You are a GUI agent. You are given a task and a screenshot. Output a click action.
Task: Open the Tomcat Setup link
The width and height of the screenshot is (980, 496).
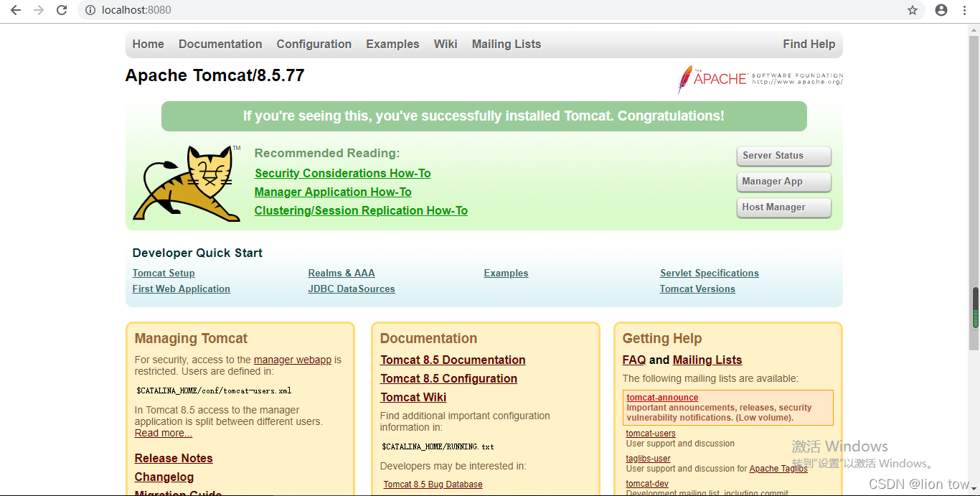pos(164,273)
